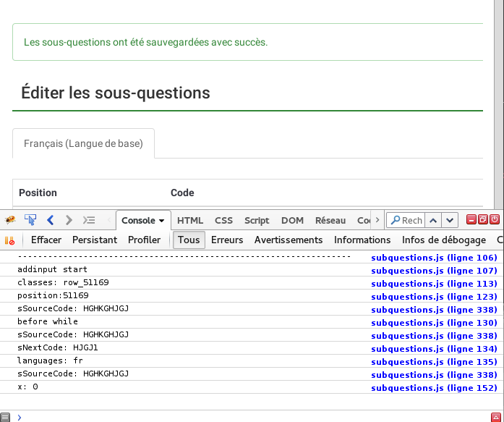Switch to the HTML panel tab

pyautogui.click(x=190, y=220)
